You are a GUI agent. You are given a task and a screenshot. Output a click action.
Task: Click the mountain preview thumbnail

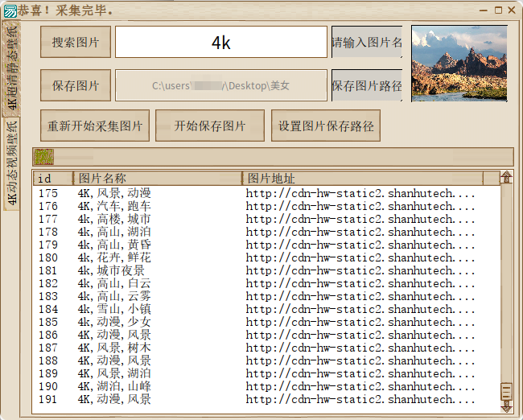pyautogui.click(x=459, y=63)
